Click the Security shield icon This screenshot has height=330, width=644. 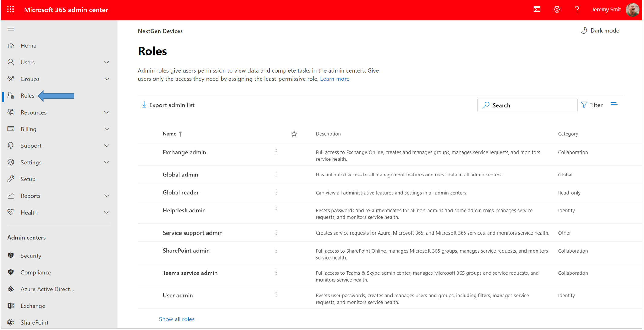pyautogui.click(x=11, y=256)
